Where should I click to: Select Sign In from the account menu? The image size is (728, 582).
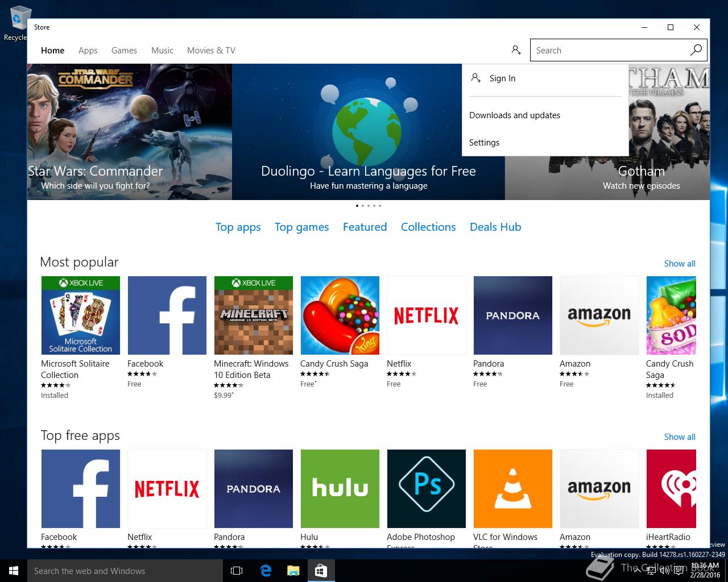point(545,78)
